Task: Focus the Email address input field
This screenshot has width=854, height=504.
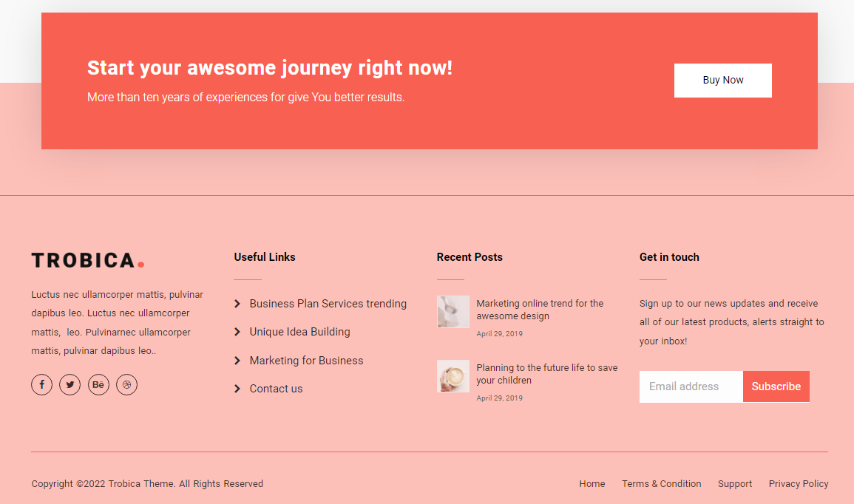Action: tap(691, 386)
